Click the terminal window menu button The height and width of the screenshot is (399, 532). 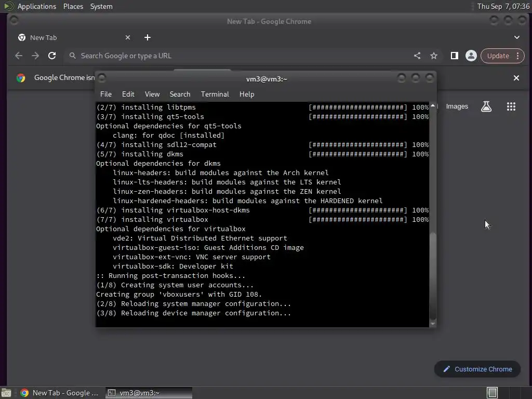coord(102,78)
